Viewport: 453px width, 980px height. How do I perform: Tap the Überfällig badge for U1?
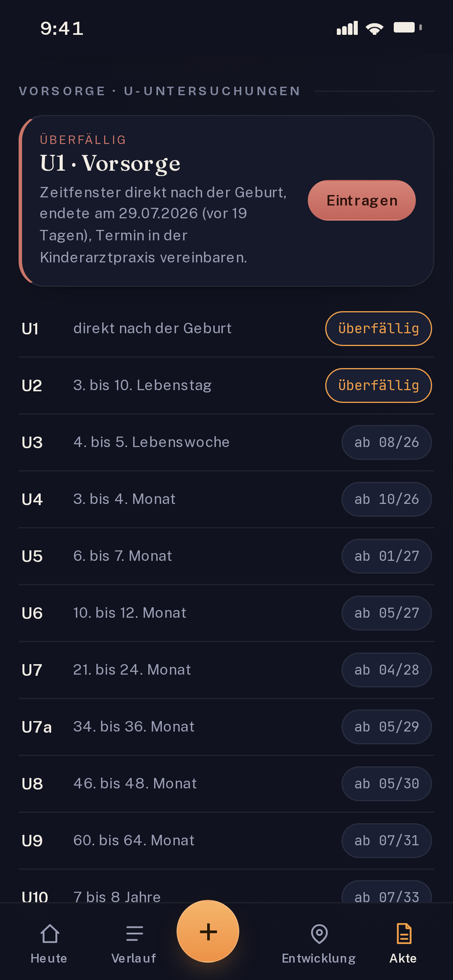coord(379,329)
